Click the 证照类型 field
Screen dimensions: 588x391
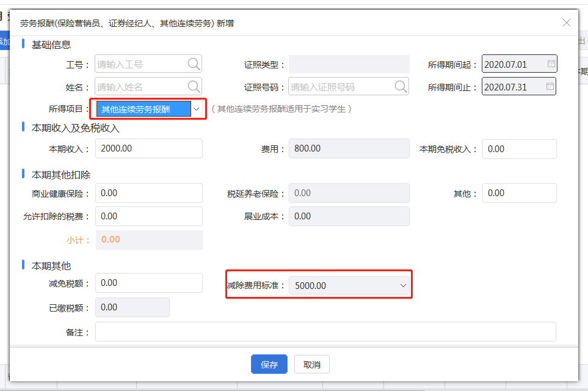tap(349, 64)
